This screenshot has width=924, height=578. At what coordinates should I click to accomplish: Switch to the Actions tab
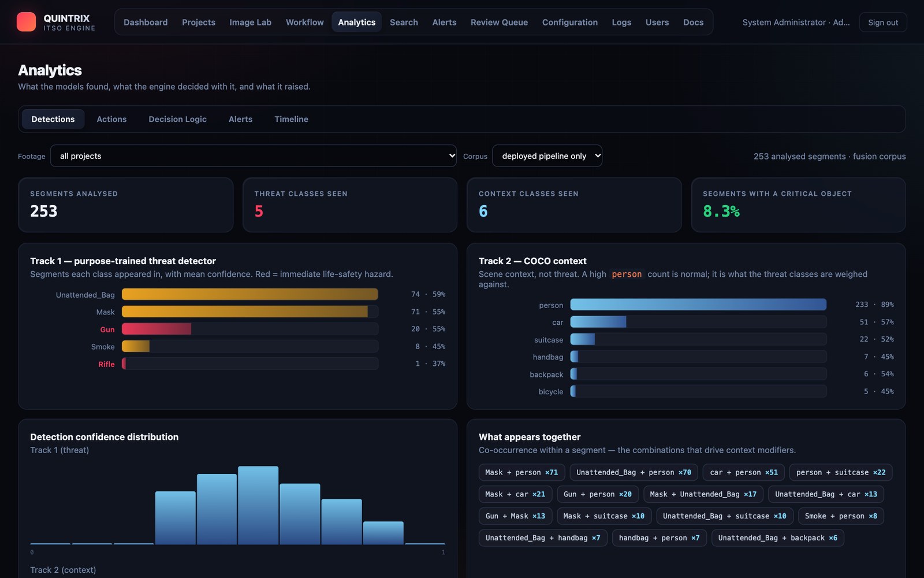[x=111, y=119]
